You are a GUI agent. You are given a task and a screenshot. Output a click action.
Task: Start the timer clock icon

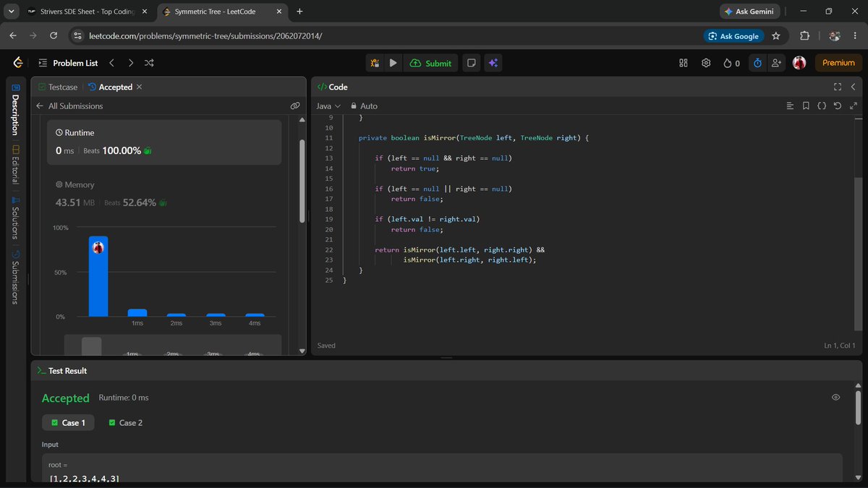point(757,63)
